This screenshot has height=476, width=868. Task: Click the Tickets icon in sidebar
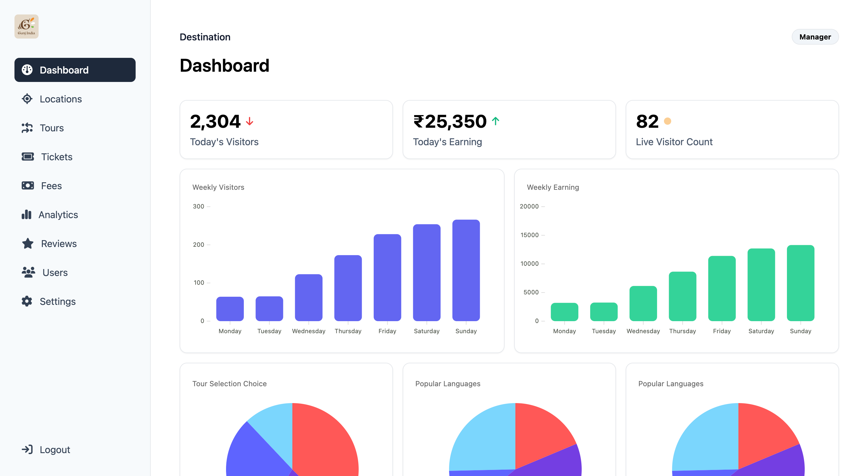28,157
